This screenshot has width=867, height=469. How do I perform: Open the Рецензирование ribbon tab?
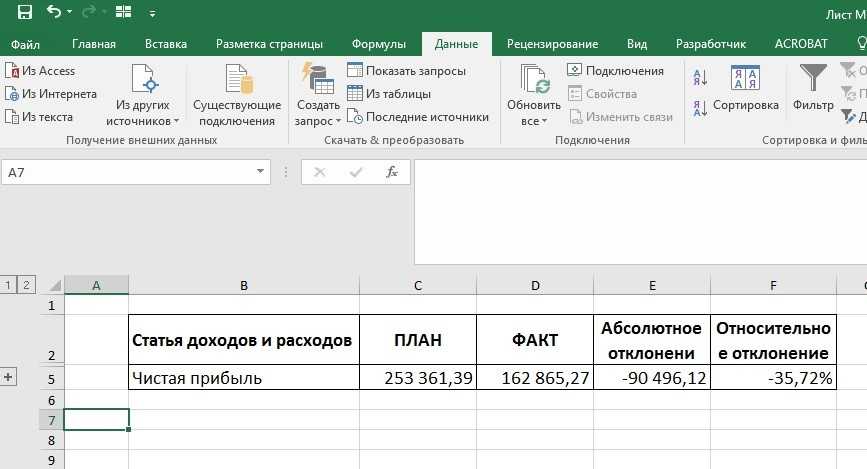pos(552,44)
